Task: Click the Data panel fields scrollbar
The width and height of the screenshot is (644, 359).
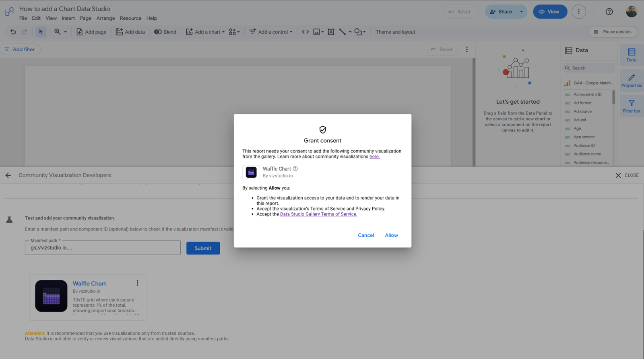Action: (x=614, y=97)
